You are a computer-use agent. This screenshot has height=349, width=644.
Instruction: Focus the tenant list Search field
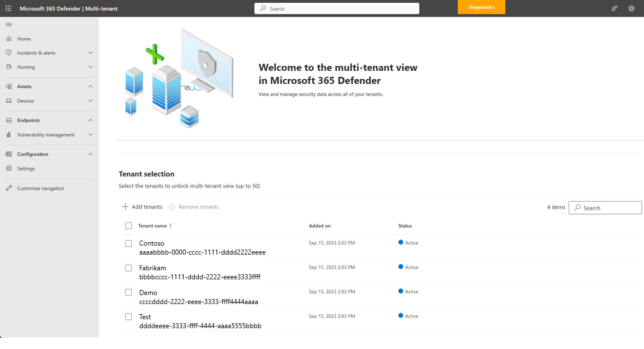[x=605, y=207]
